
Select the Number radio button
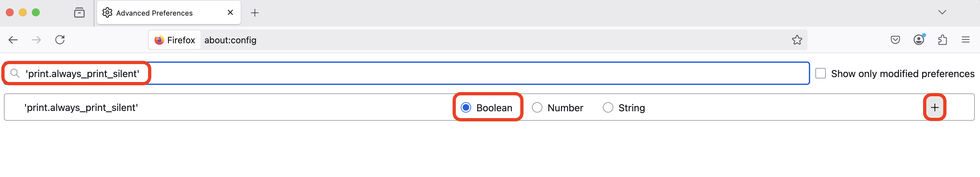tap(537, 108)
